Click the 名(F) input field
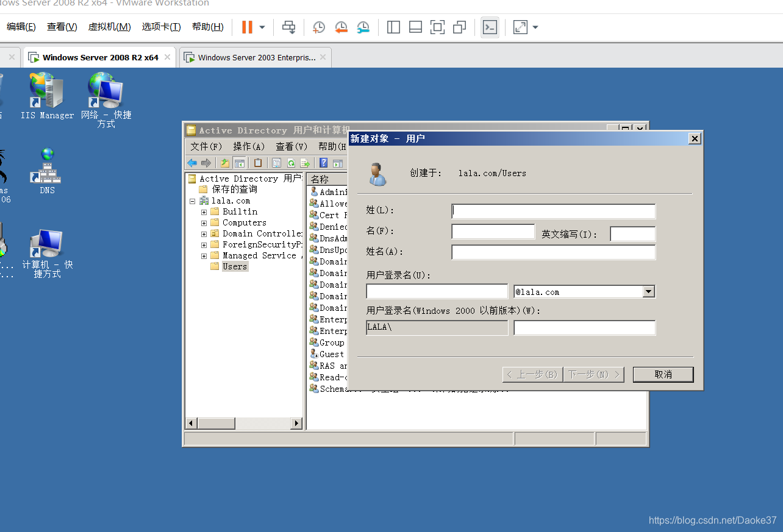 tap(493, 232)
